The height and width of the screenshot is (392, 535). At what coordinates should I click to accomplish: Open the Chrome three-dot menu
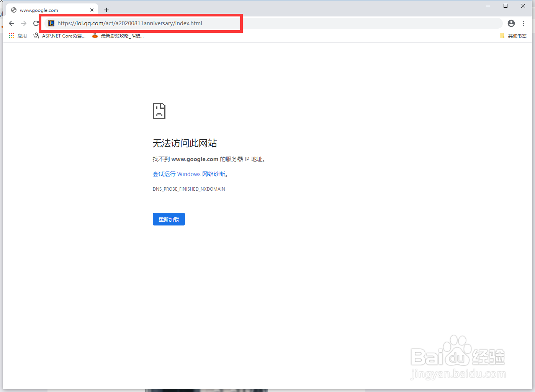coord(524,23)
